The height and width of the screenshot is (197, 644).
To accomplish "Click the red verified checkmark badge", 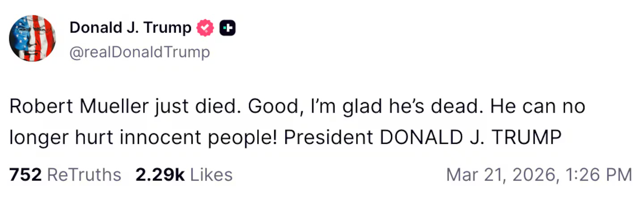I will point(206,29).
